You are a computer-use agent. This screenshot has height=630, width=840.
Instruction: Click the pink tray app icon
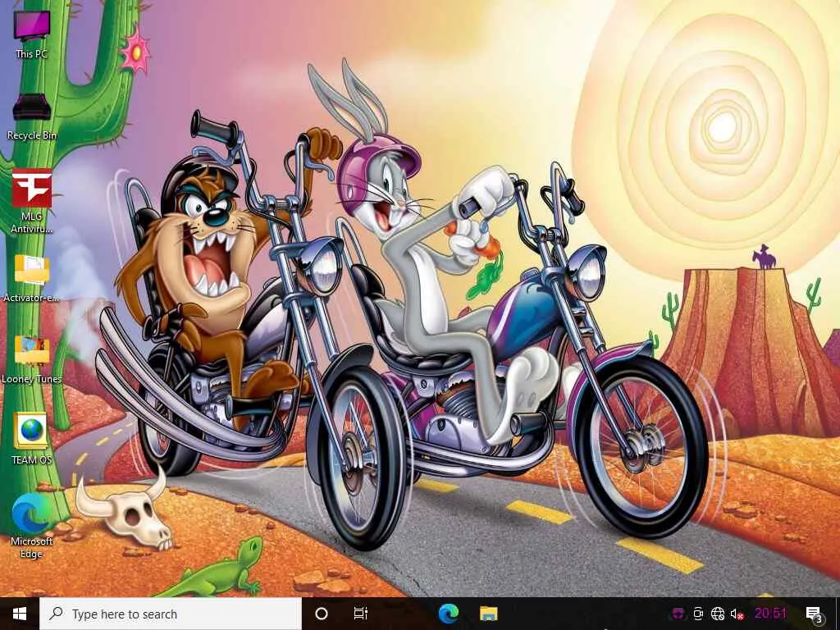pyautogui.click(x=678, y=614)
